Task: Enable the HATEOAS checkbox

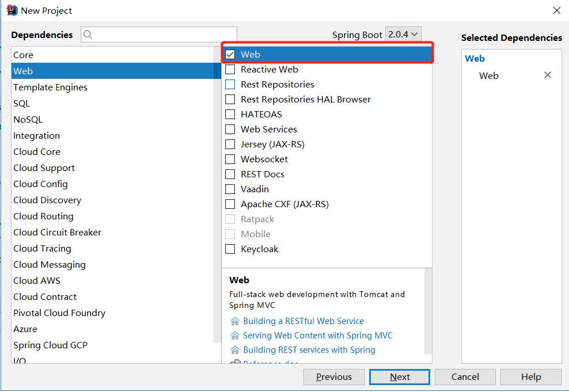Action: (x=230, y=114)
